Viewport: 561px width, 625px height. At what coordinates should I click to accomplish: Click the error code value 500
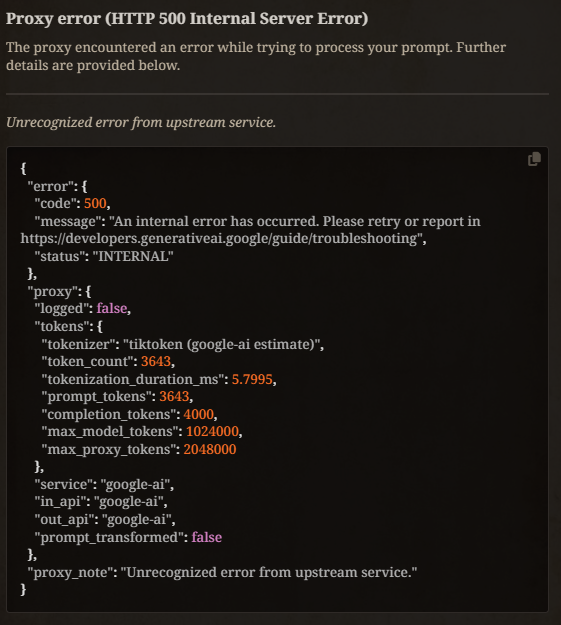(x=95, y=203)
